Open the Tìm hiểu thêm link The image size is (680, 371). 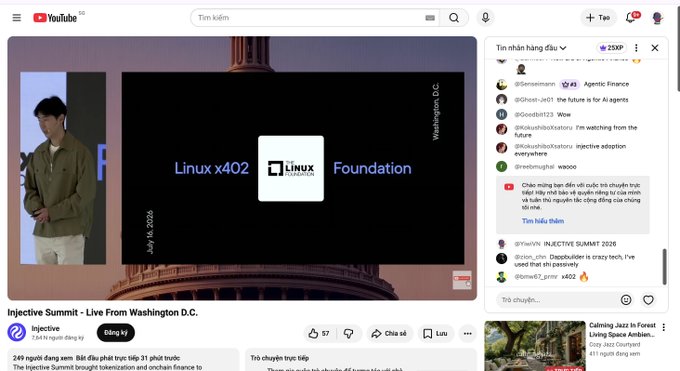pos(543,221)
